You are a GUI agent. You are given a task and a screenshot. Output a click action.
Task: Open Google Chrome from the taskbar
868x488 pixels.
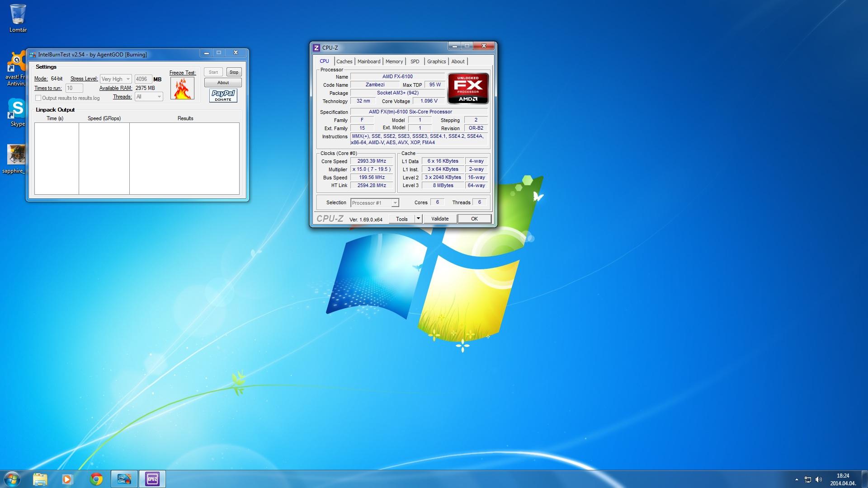(96, 479)
